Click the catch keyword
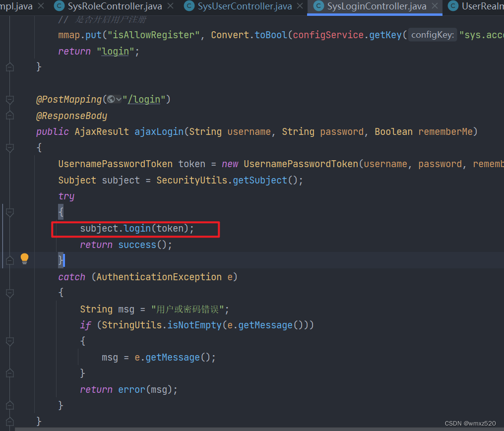 click(x=72, y=277)
